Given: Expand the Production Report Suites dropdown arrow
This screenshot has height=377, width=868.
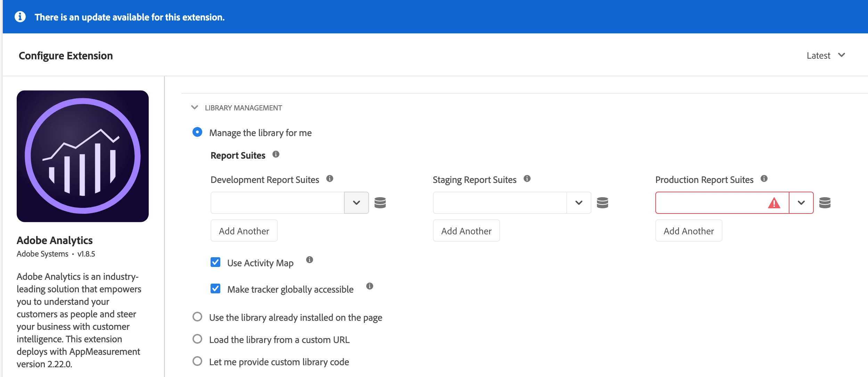Looking at the screenshot, I should click(801, 203).
